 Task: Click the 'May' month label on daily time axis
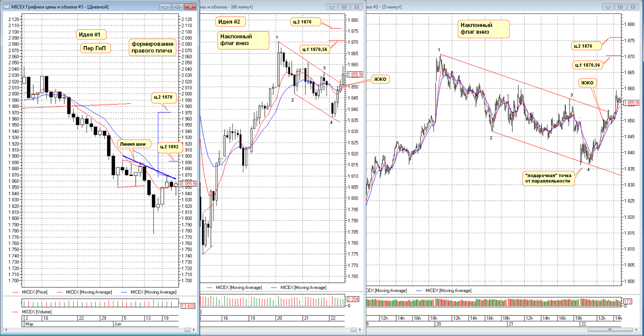click(29, 324)
